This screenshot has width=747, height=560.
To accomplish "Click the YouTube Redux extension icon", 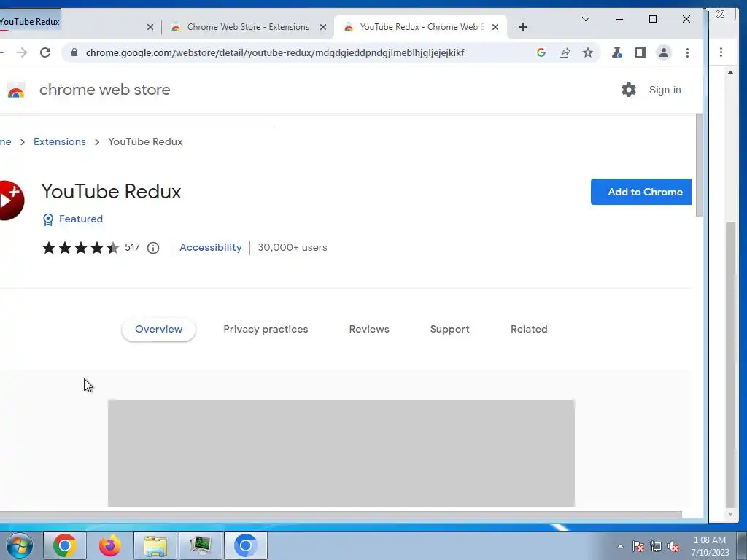I will tap(11, 200).
